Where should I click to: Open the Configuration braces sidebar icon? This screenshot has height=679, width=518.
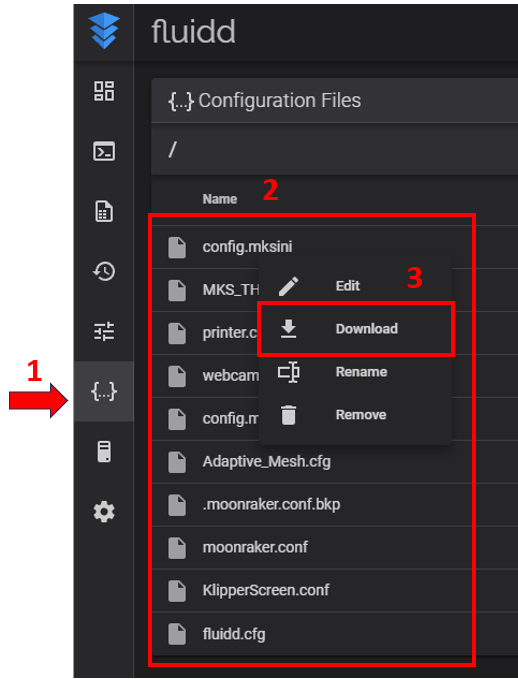tap(104, 391)
